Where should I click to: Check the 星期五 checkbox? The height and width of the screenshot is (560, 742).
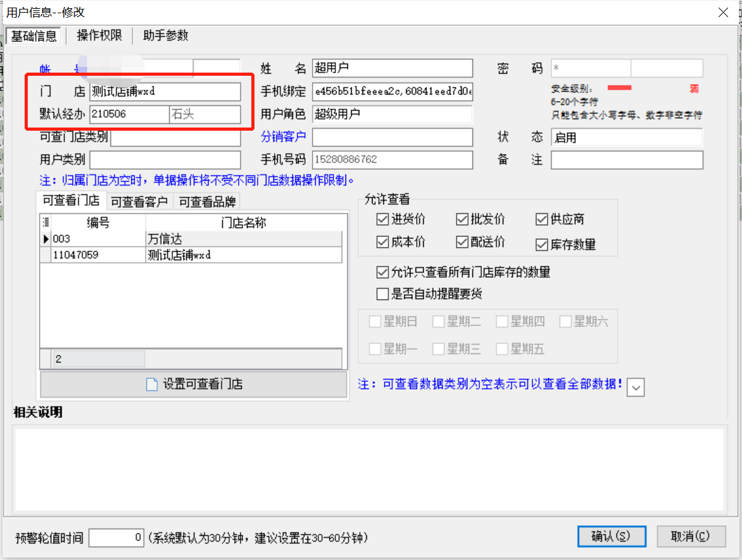click(501, 349)
